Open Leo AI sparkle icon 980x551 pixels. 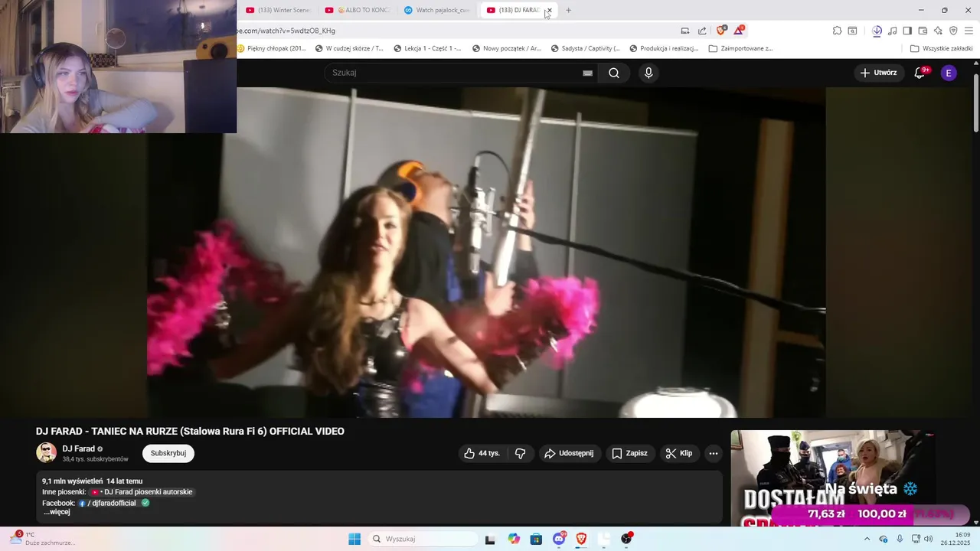pyautogui.click(x=938, y=31)
